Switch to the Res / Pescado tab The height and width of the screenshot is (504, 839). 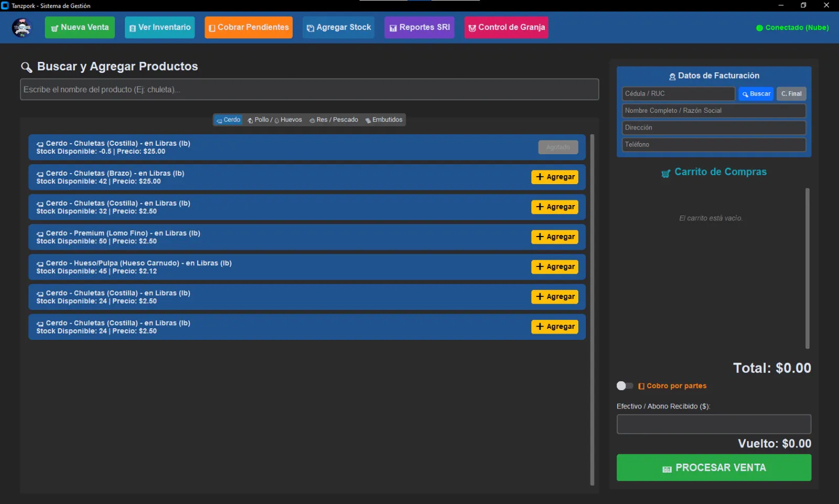[334, 120]
